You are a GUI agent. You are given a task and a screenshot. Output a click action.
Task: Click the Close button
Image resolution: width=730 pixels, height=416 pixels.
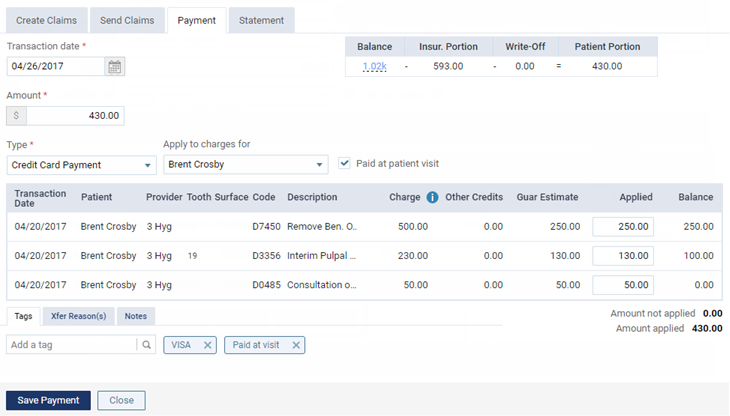[x=122, y=400]
